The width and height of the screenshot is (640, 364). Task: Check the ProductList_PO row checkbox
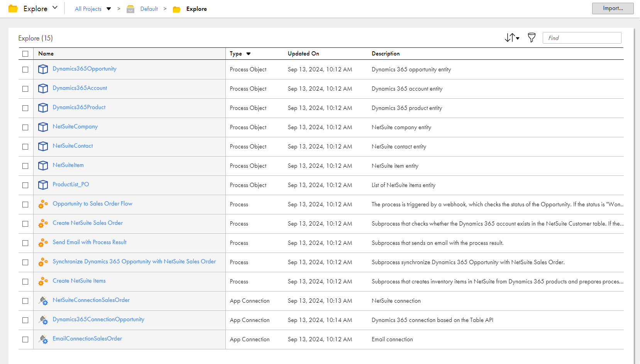[25, 185]
